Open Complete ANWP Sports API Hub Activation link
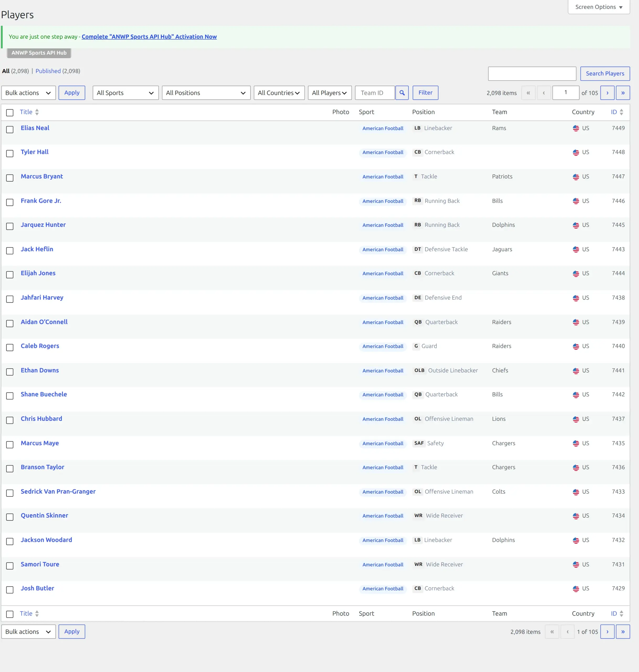Screen dimensions: 639x672 click(149, 36)
